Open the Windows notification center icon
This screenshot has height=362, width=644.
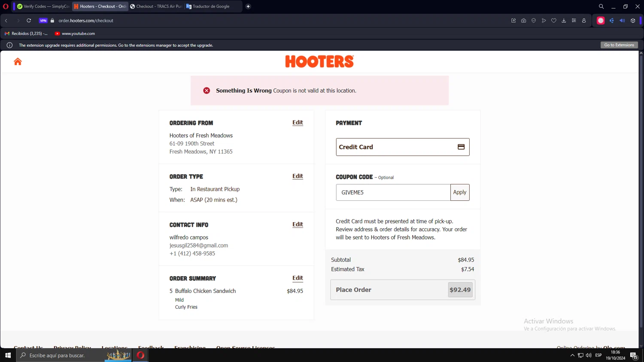[x=634, y=355]
